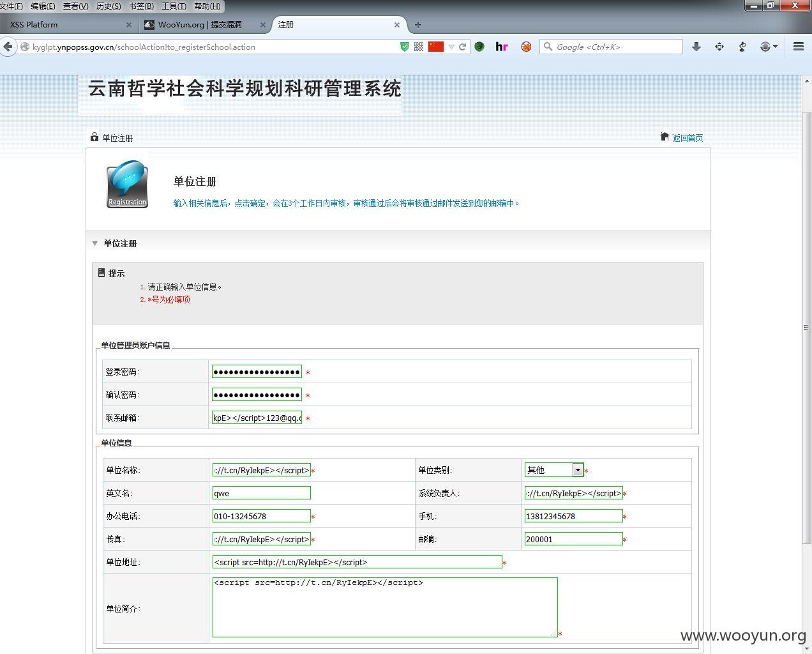812x654 pixels.
Task: Click the browser back arrow button
Action: (x=8, y=47)
